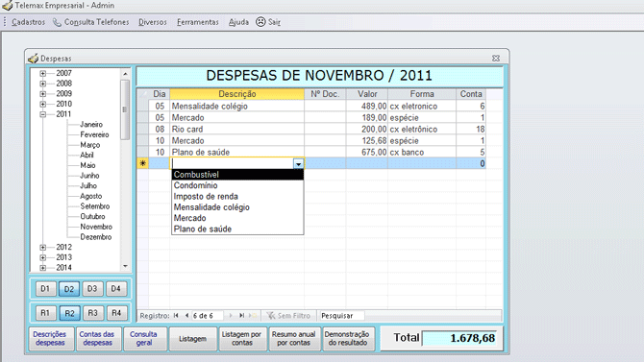Open the Ferramentas menu

(198, 22)
